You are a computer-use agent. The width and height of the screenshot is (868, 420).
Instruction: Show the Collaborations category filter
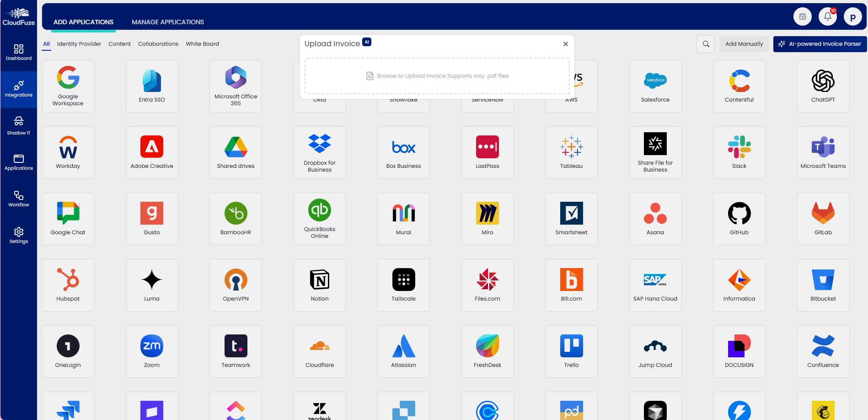(x=158, y=44)
